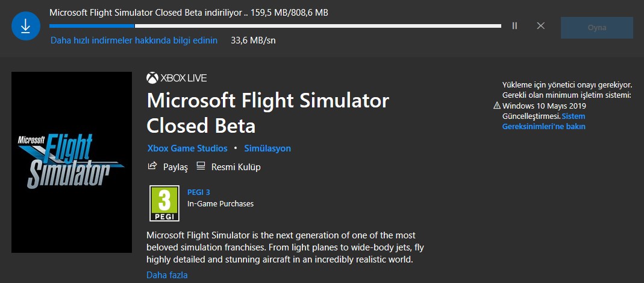
Task: Open the Xbox Game Studios publisher link
Action: click(x=187, y=148)
